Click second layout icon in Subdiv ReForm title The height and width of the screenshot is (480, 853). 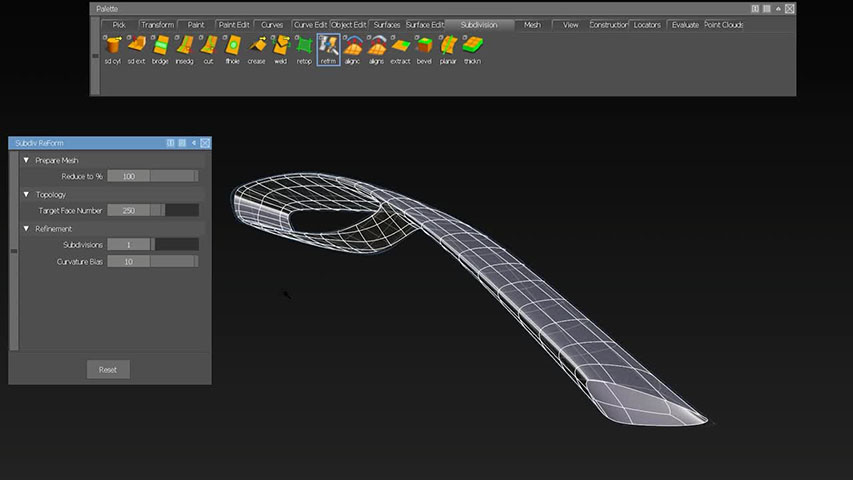tap(182, 143)
